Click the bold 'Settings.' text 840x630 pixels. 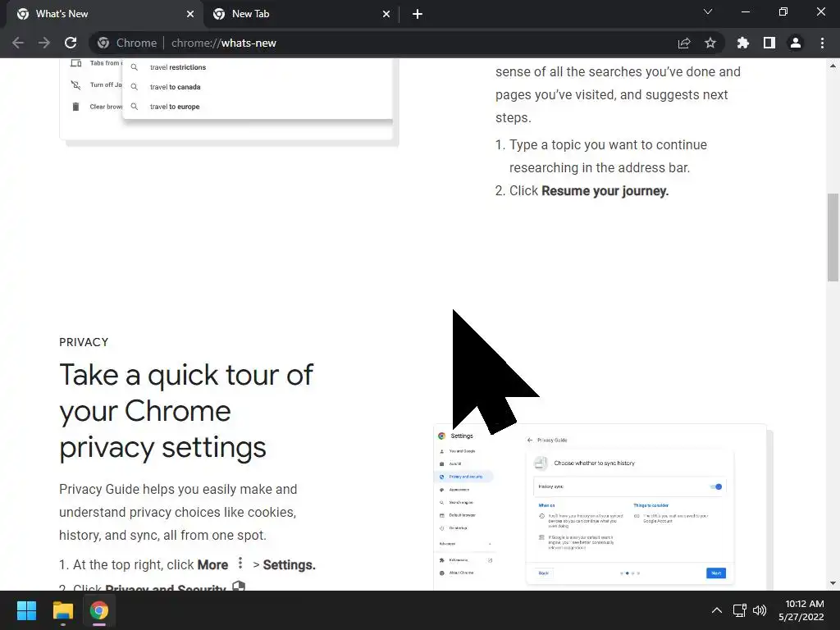tap(290, 564)
